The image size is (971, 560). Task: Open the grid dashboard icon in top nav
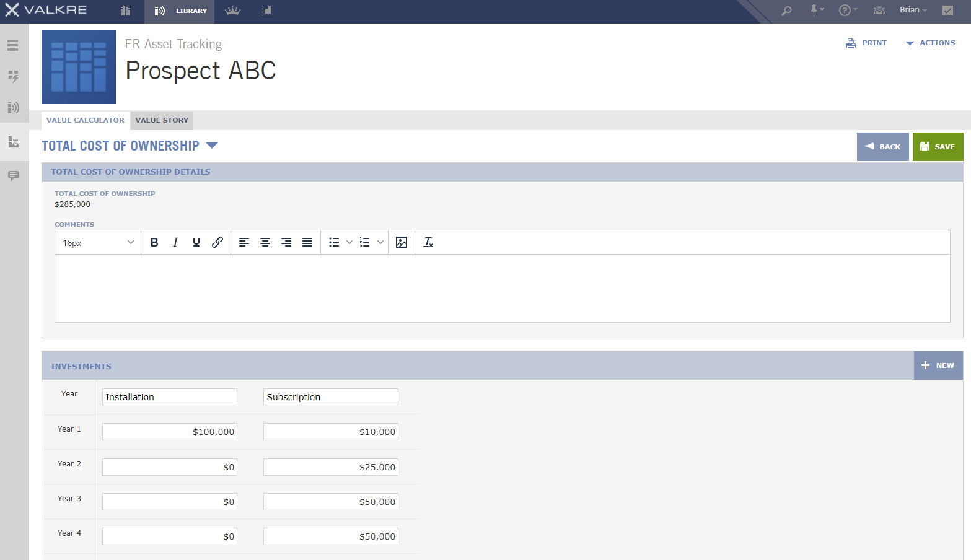pyautogui.click(x=126, y=11)
